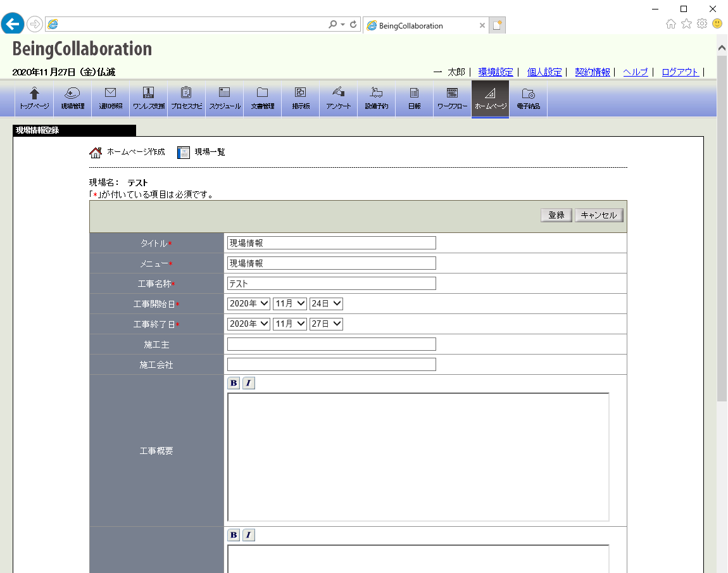728x573 pixels.
Task: Click Bold button in the lower editor
Action: point(234,535)
